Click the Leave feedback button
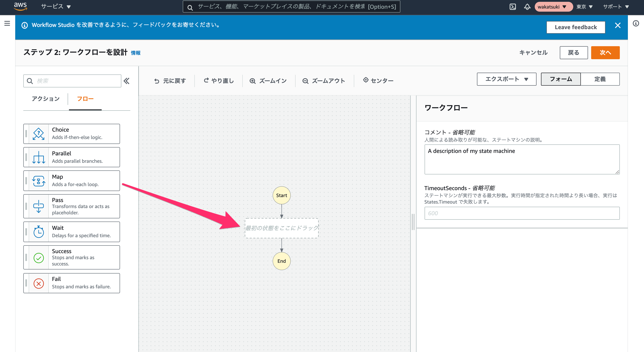This screenshot has width=644, height=352. tap(575, 27)
